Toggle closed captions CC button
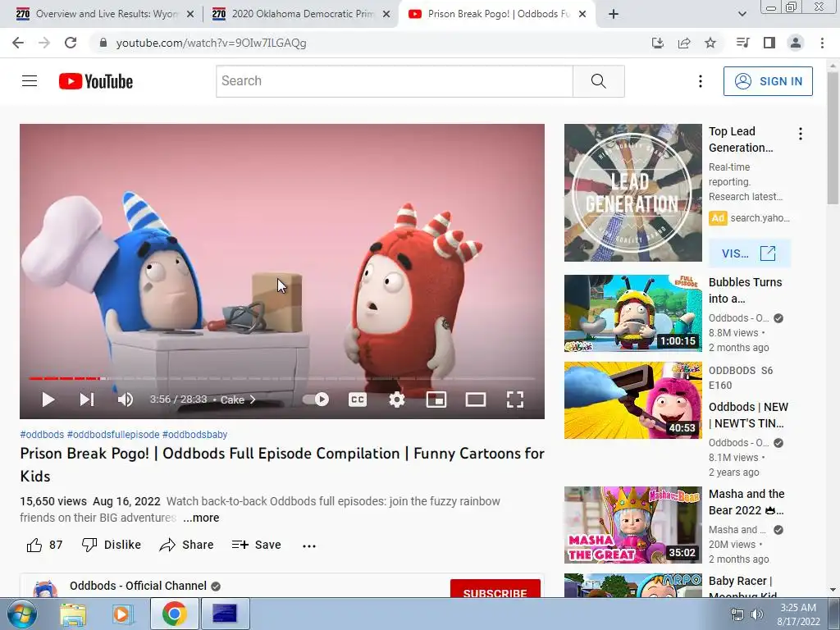This screenshot has height=630, width=840. tap(358, 399)
